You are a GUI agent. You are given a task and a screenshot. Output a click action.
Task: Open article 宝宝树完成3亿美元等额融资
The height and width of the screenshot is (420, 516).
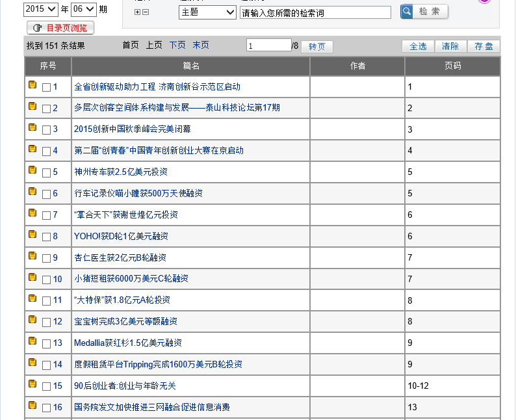click(x=125, y=321)
